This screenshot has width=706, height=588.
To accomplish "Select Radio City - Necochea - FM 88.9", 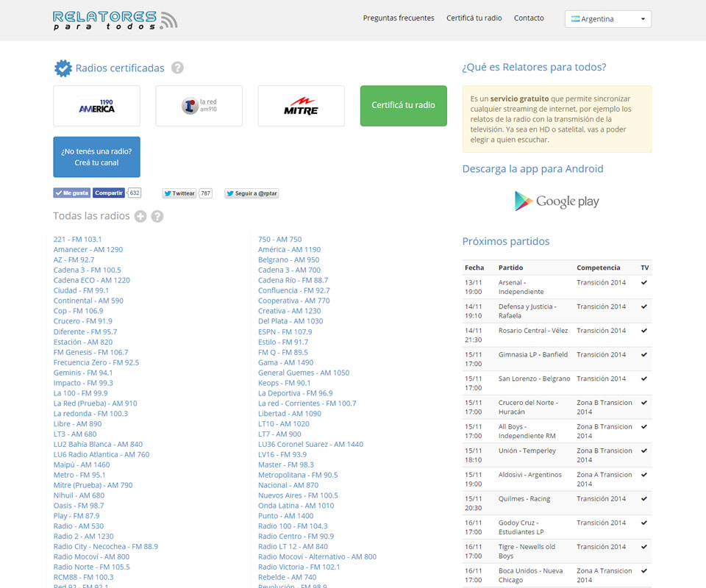I will tap(105, 546).
